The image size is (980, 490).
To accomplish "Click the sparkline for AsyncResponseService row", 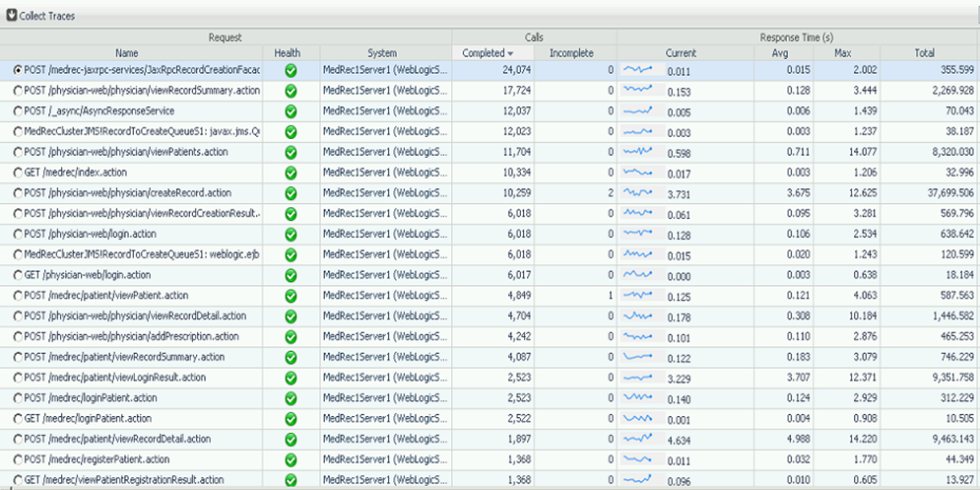I will [x=641, y=110].
